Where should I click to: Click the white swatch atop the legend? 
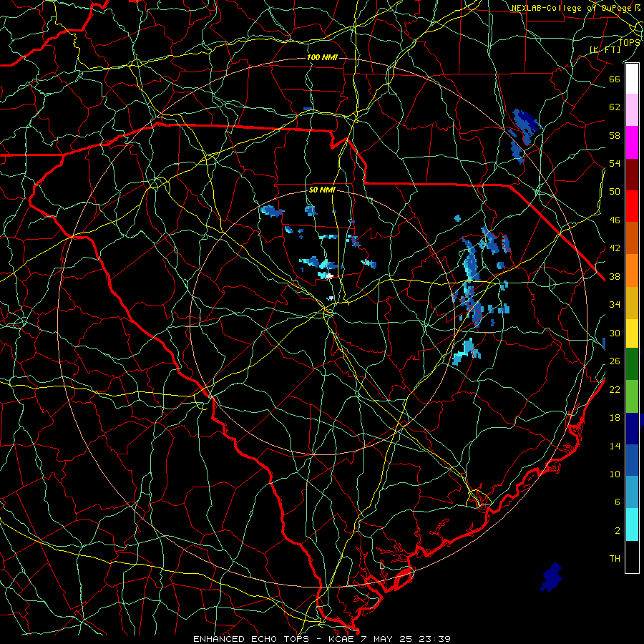(632, 79)
